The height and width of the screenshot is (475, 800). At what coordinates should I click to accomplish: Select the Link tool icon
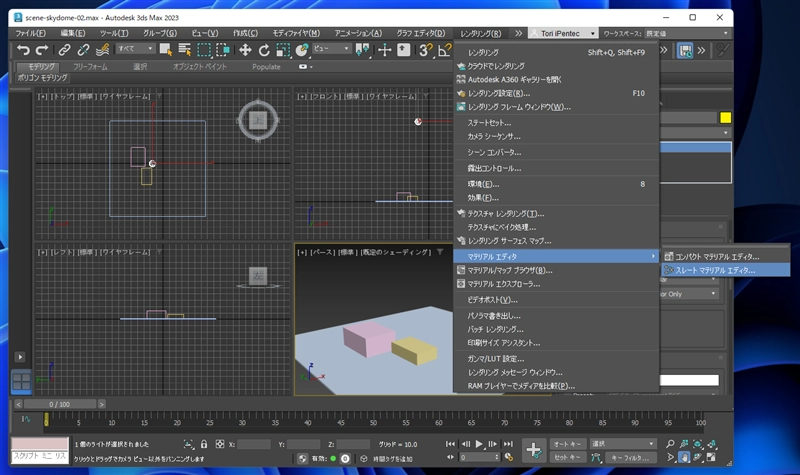[x=64, y=50]
